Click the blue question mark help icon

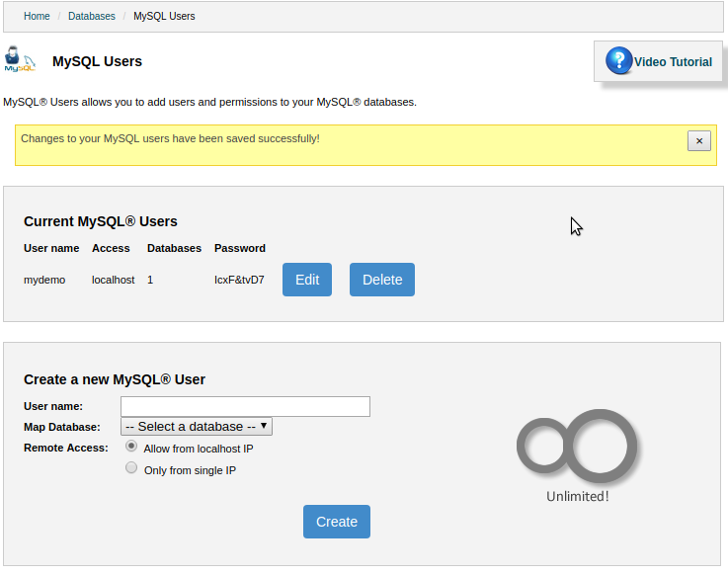[618, 61]
